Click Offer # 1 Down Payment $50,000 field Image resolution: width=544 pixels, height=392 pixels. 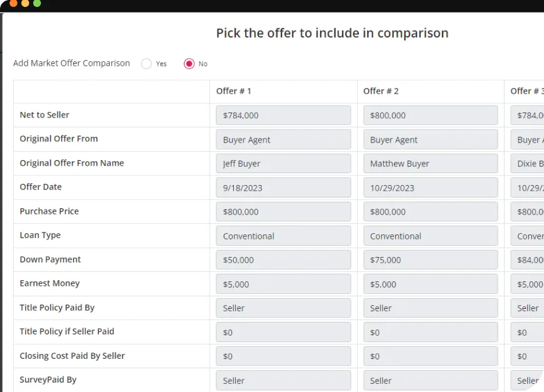coord(283,260)
